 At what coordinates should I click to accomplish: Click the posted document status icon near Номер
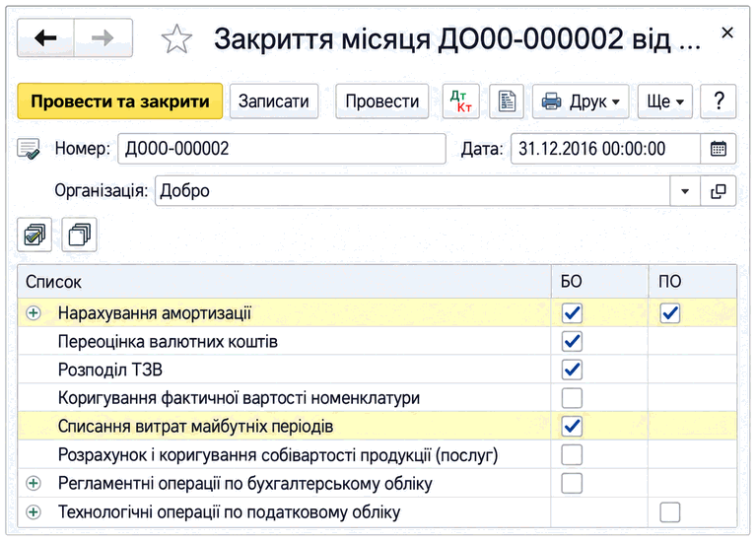tap(29, 149)
